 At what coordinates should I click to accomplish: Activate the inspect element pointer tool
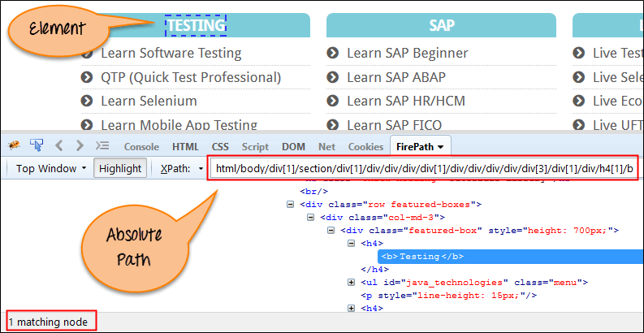click(37, 146)
